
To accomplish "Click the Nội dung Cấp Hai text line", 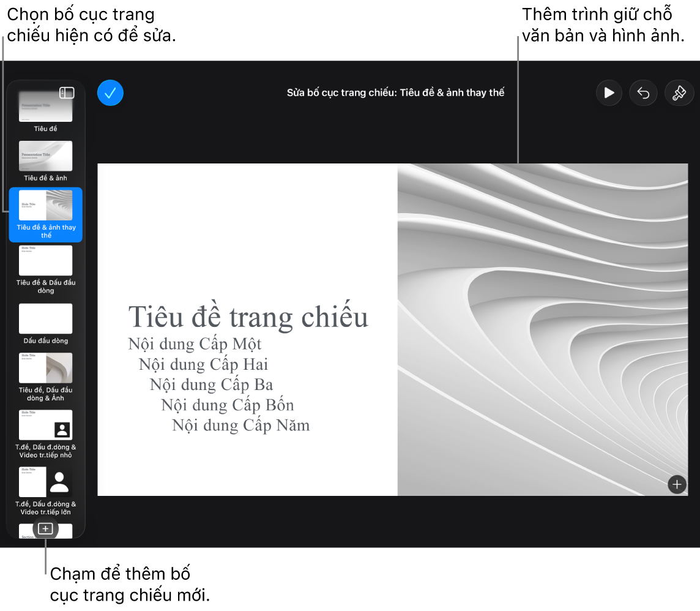I will click(x=203, y=364).
